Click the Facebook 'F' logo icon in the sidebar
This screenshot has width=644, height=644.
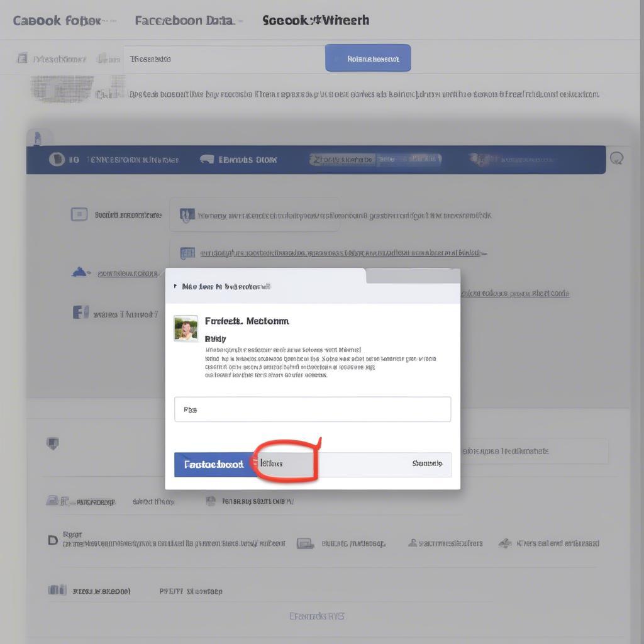coord(80,312)
